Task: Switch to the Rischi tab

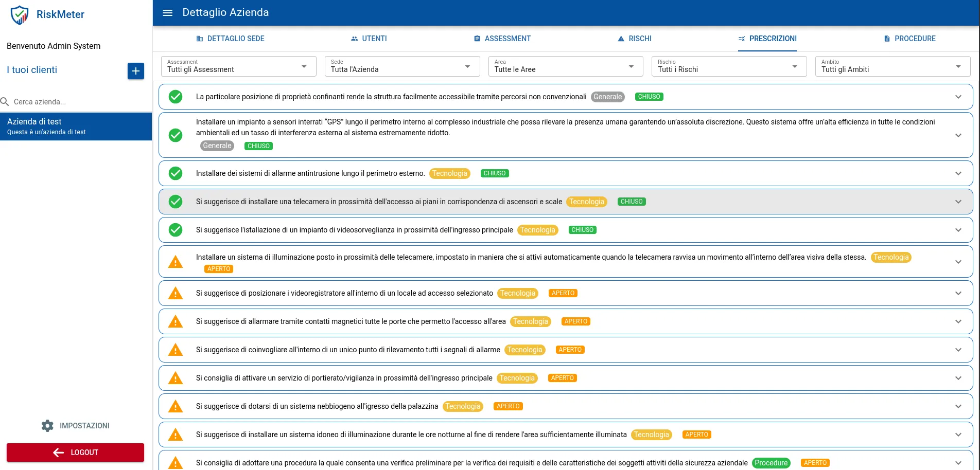Action: 634,39
